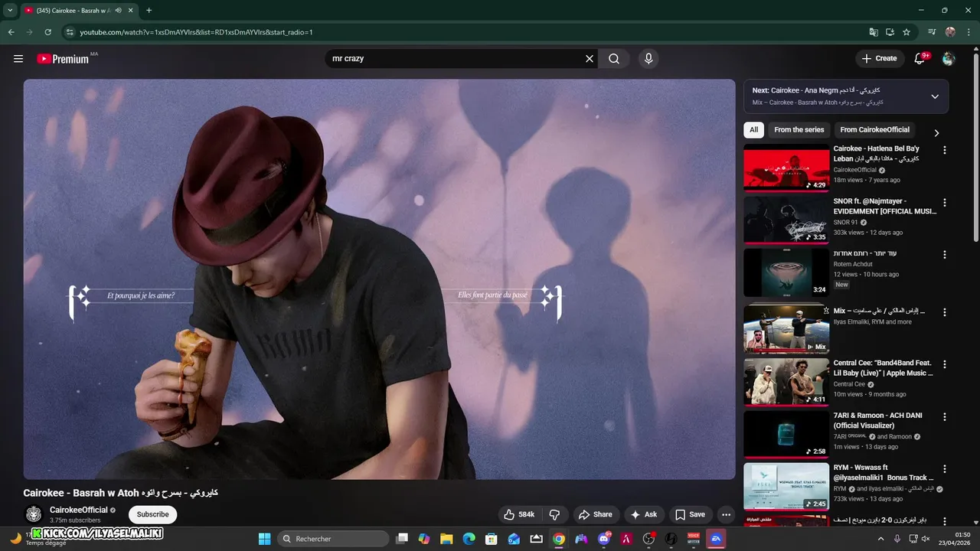Reload the page in Chrome

[47, 32]
